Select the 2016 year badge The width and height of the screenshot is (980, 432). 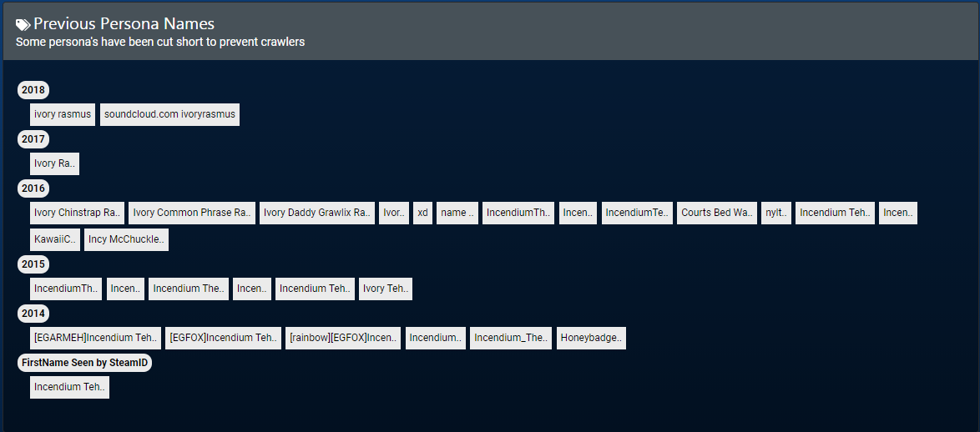click(x=33, y=188)
